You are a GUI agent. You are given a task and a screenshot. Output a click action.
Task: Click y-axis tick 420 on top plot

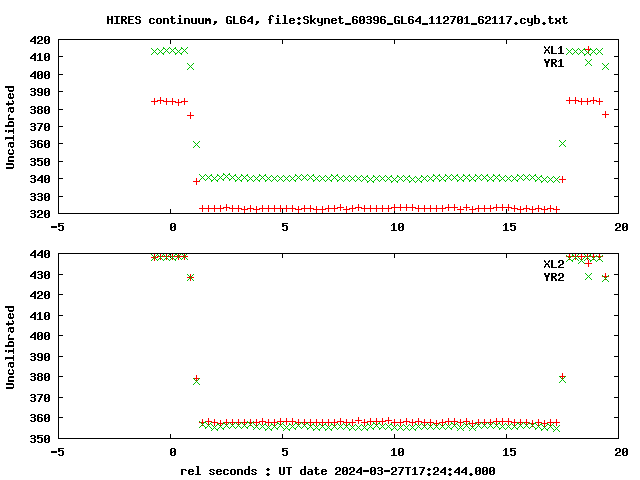40,40
